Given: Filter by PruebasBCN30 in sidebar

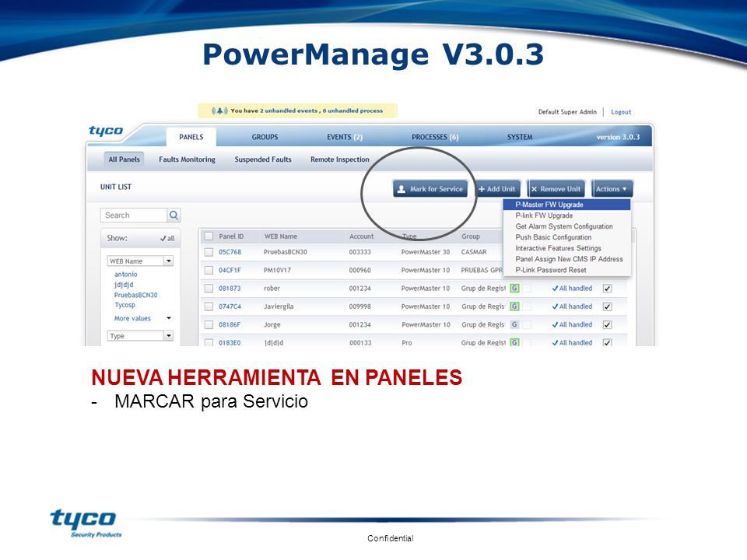Looking at the screenshot, I should pos(135,295).
